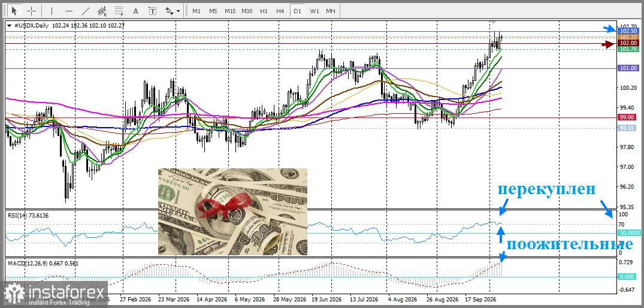
Task: Click the 102.00 dark red level label
Action: pyautogui.click(x=628, y=43)
